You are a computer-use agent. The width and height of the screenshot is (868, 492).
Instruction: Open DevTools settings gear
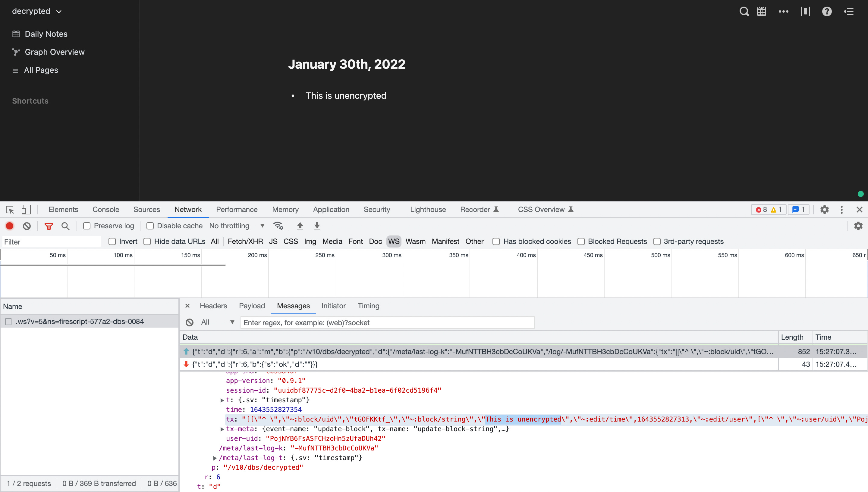point(824,210)
